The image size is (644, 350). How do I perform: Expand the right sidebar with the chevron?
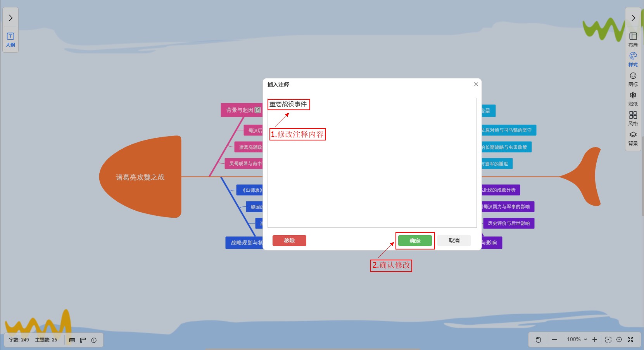pos(633,18)
